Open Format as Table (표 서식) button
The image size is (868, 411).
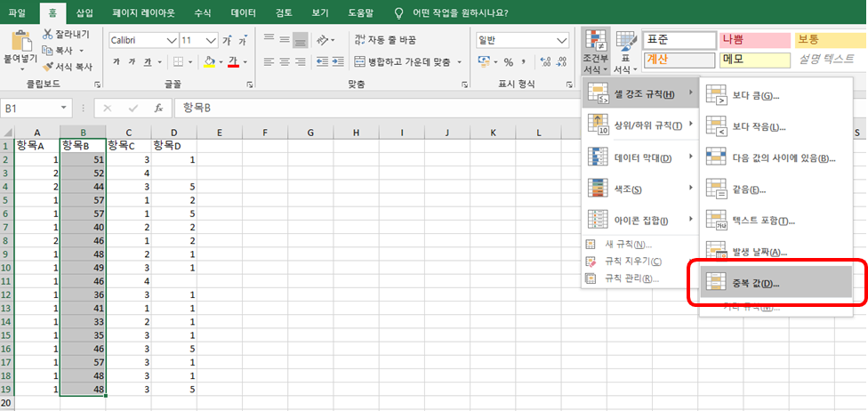tap(626, 52)
